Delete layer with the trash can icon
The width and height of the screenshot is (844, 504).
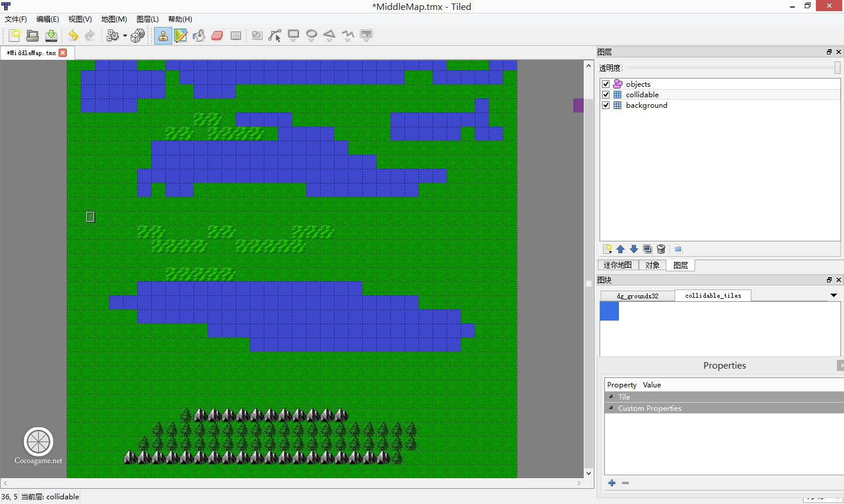point(661,249)
